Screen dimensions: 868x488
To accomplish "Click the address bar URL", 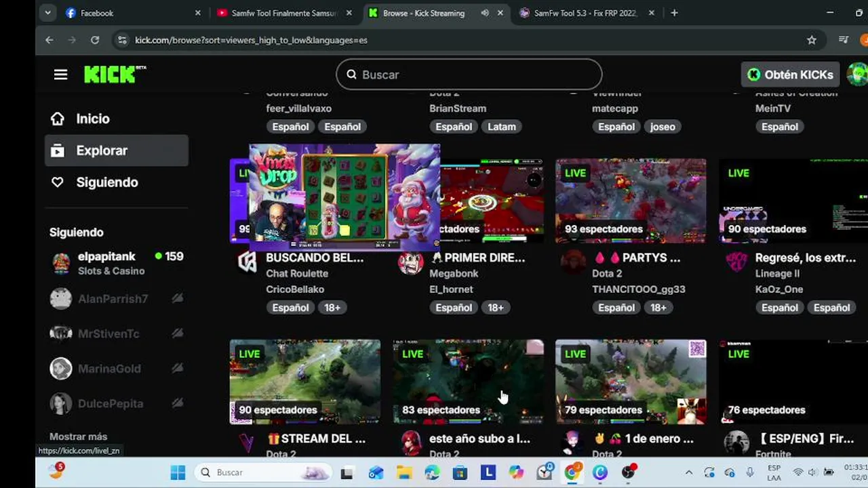I will click(252, 40).
